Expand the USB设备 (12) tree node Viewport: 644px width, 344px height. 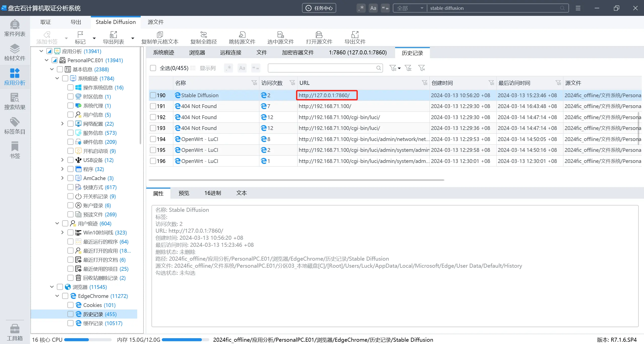click(62, 160)
